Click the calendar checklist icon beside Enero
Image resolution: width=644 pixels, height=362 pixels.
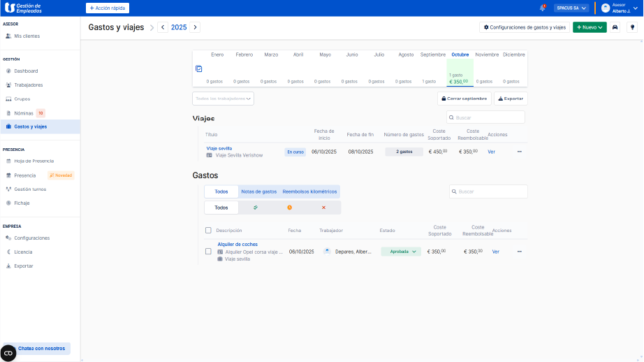(x=199, y=68)
